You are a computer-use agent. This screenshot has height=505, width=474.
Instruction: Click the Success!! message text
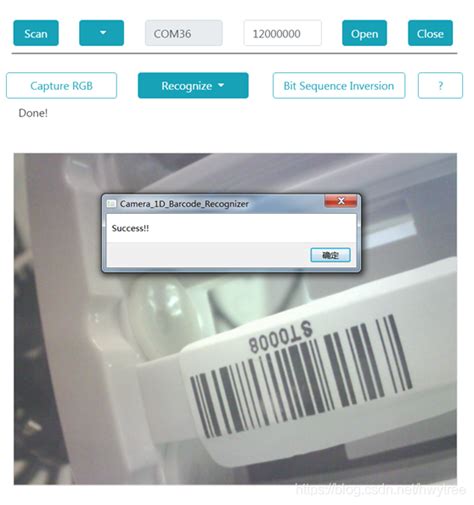(130, 228)
